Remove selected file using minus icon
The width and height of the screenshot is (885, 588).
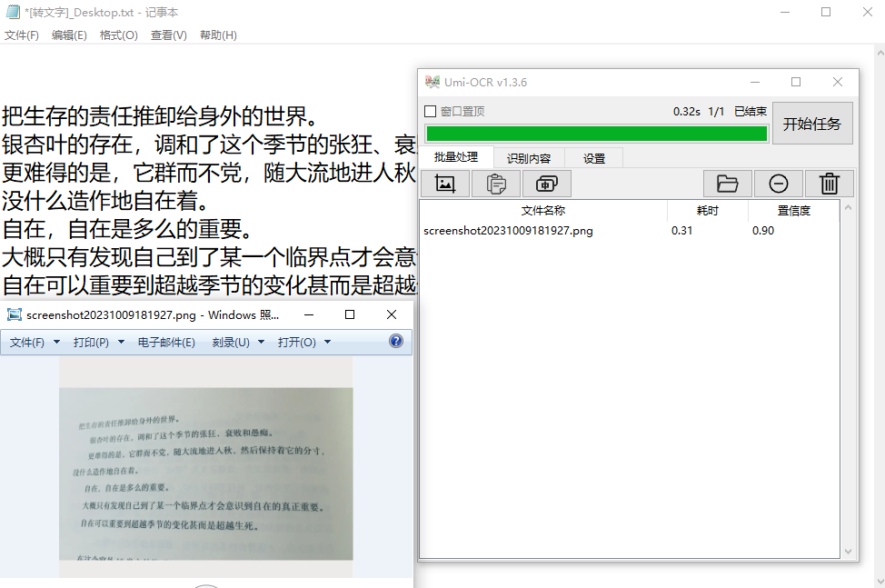pyautogui.click(x=779, y=183)
